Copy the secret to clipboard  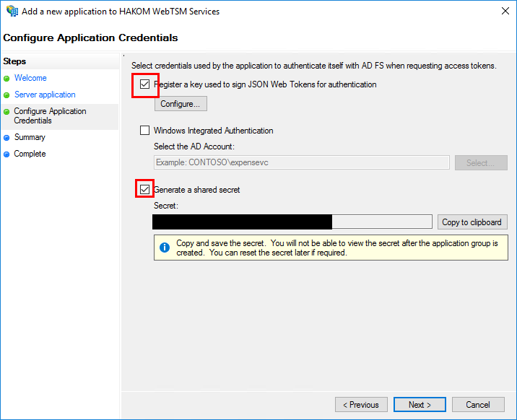tap(472, 222)
